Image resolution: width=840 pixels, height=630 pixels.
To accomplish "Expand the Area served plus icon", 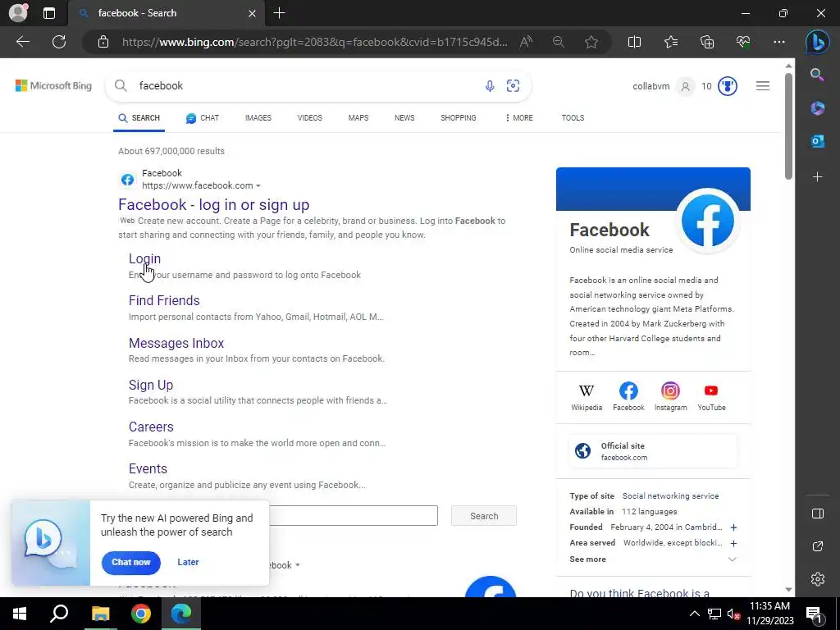I will pos(733,543).
